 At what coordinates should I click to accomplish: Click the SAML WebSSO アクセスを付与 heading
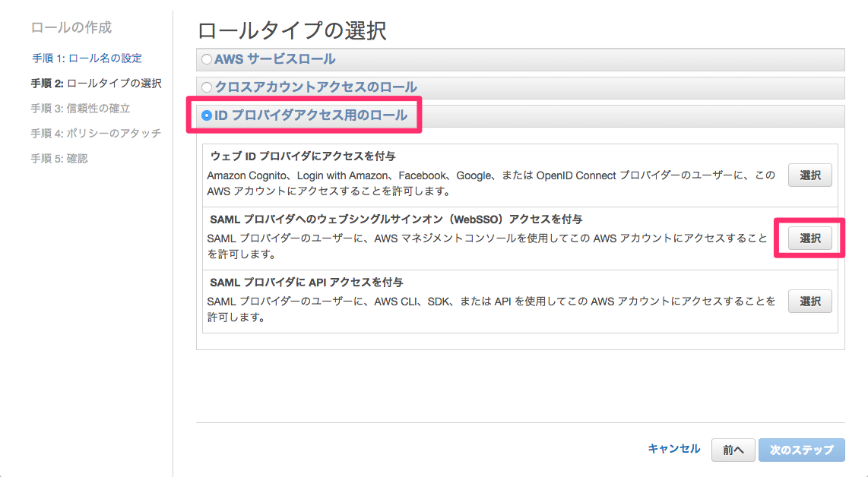click(x=396, y=219)
